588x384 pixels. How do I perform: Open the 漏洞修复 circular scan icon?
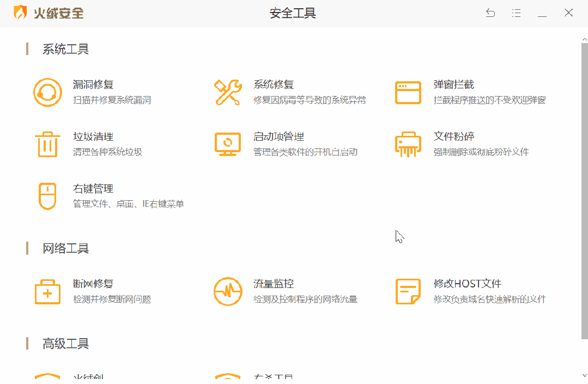pos(47,92)
